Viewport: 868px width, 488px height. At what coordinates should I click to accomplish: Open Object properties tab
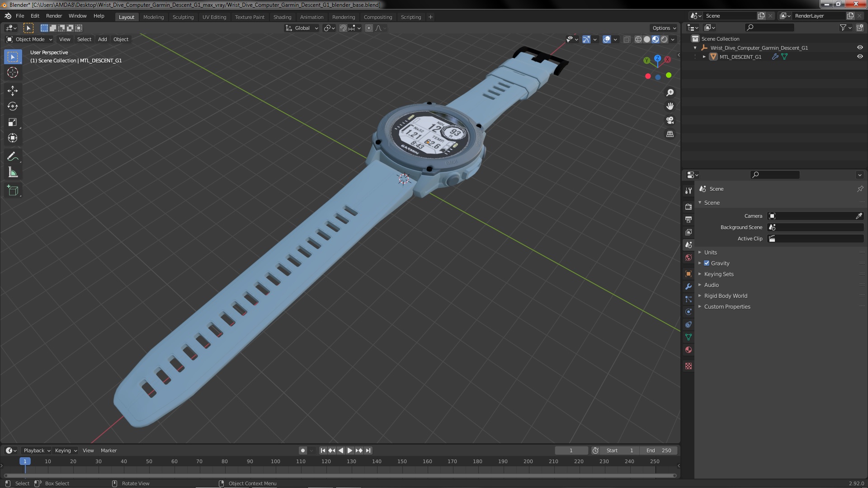click(x=689, y=274)
